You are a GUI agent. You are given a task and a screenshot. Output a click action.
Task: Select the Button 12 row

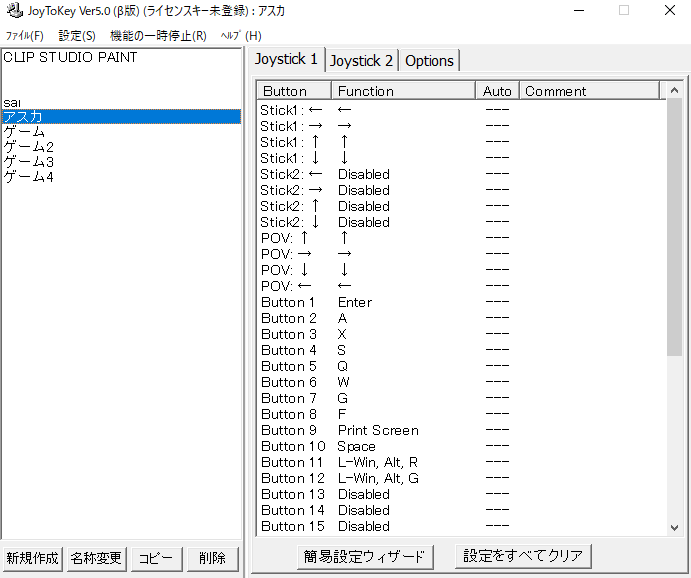pos(461,478)
